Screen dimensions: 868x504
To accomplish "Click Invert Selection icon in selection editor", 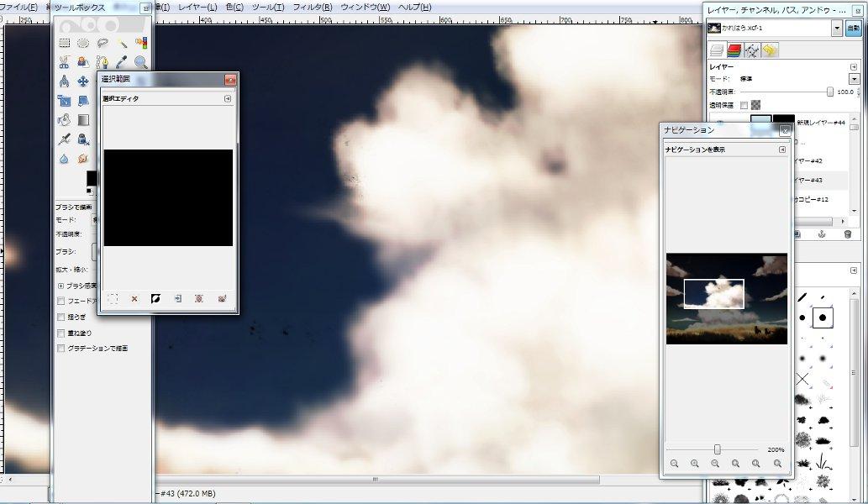I will [x=155, y=299].
